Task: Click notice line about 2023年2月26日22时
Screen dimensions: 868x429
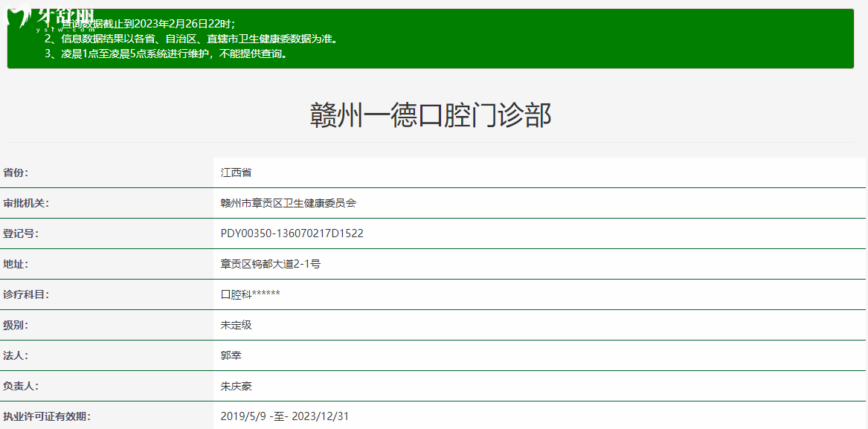Action: [x=141, y=25]
